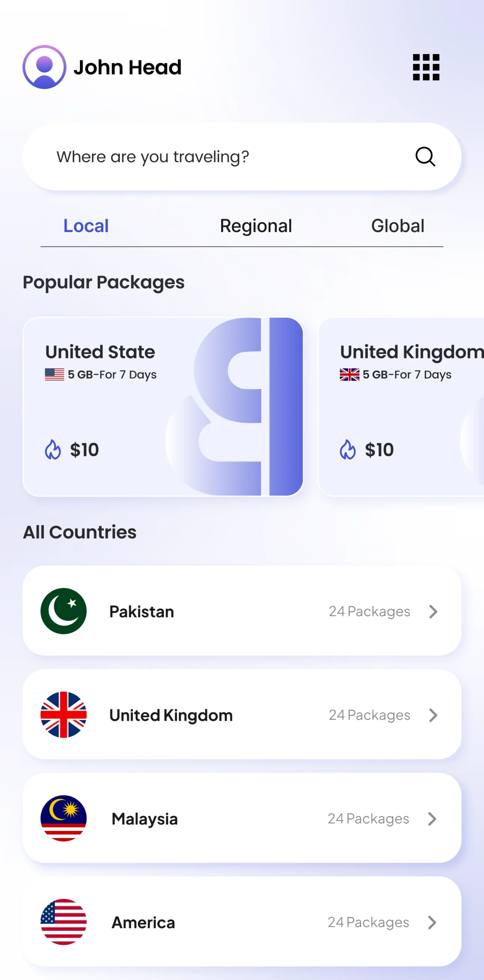This screenshot has height=980, width=484.
Task: Expand United Kingdom packages chevron
Action: [x=433, y=715]
